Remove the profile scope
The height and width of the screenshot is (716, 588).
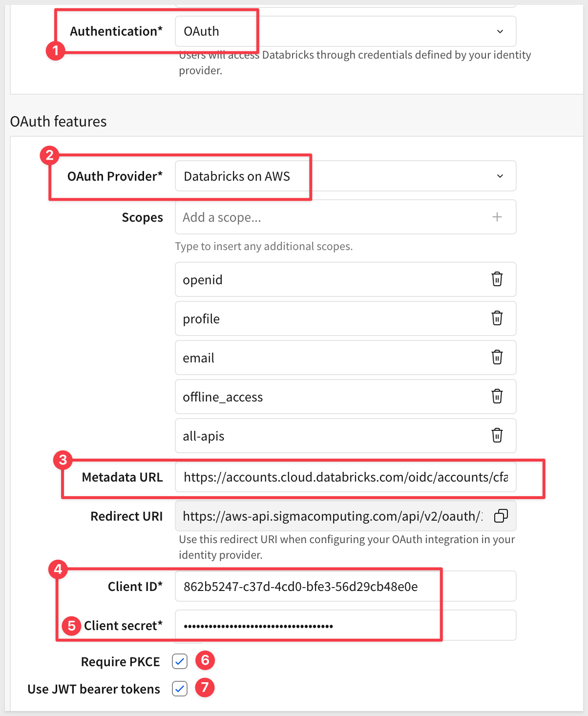pos(497,318)
